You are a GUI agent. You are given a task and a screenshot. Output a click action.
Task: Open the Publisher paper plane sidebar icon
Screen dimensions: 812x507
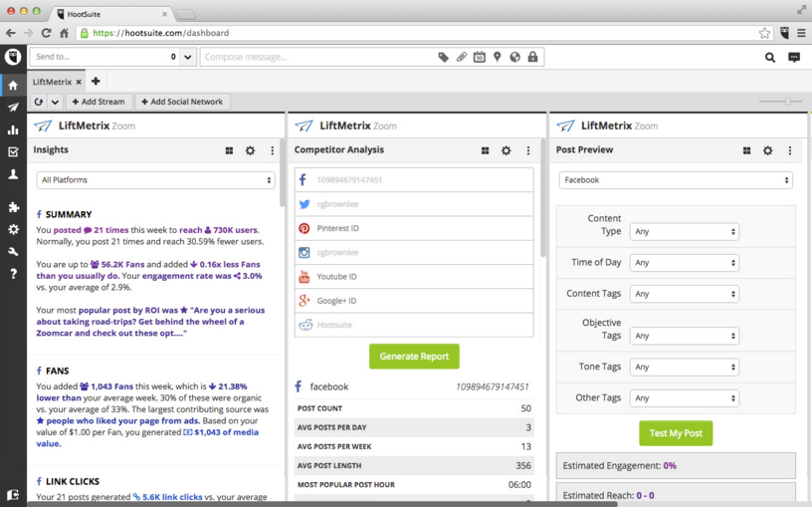(13, 108)
